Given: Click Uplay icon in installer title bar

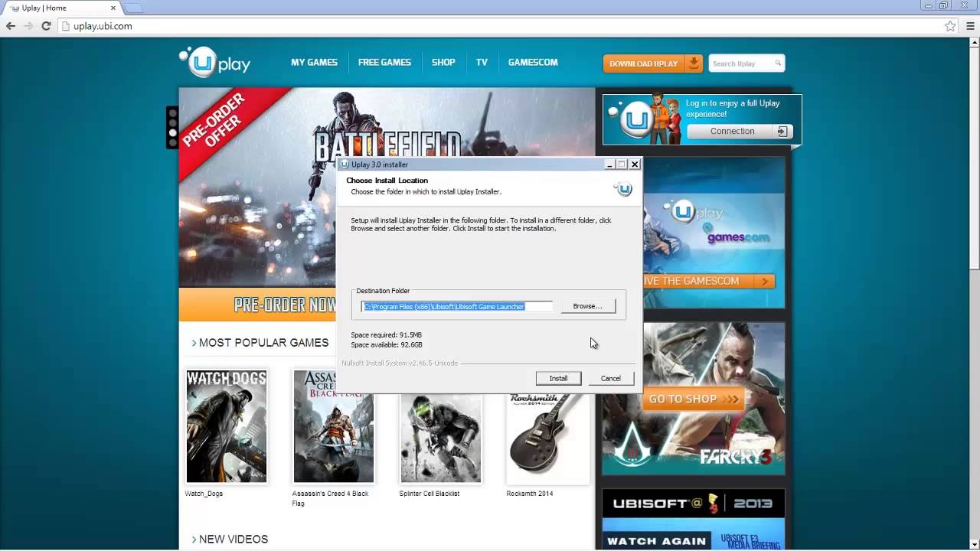Looking at the screenshot, I should point(345,164).
